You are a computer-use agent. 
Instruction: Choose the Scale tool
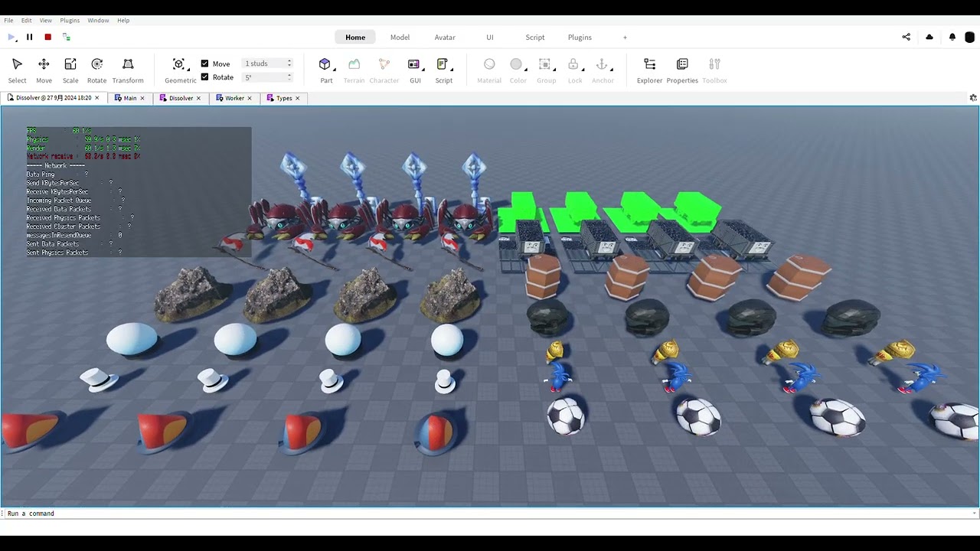tap(70, 70)
